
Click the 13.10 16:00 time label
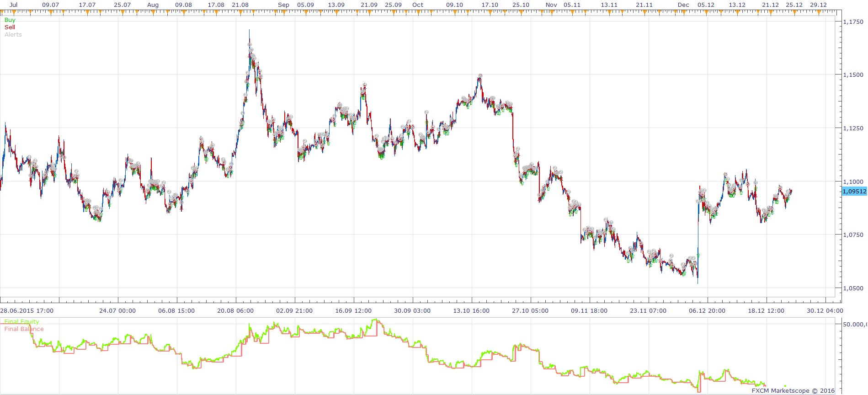[471, 311]
